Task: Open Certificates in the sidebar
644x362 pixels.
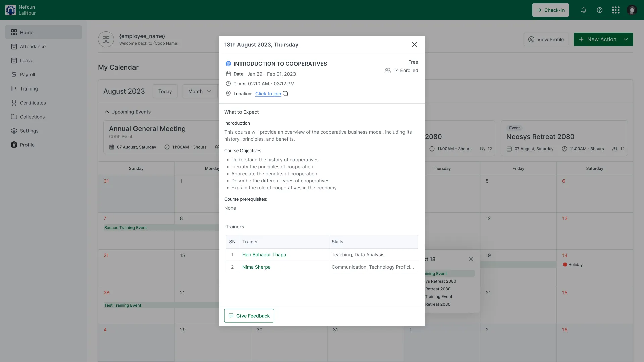Action: point(44,103)
